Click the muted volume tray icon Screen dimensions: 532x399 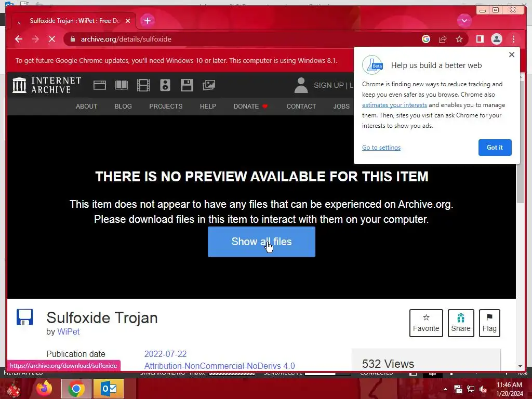tap(483, 389)
